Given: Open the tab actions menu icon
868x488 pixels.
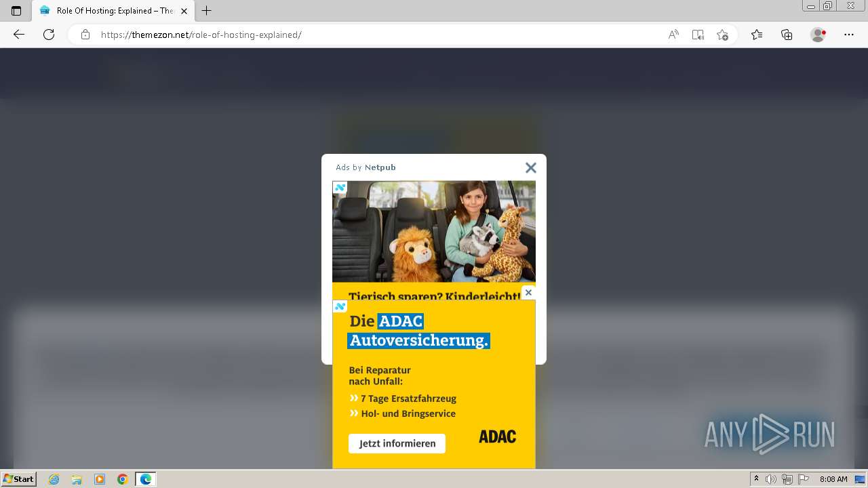Looking at the screenshot, I should pyautogui.click(x=16, y=11).
